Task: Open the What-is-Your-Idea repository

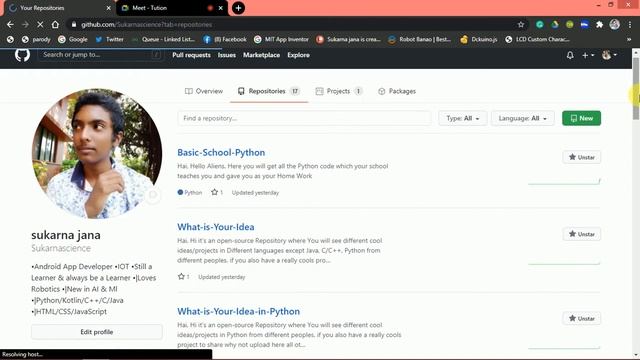Action: [x=216, y=227]
